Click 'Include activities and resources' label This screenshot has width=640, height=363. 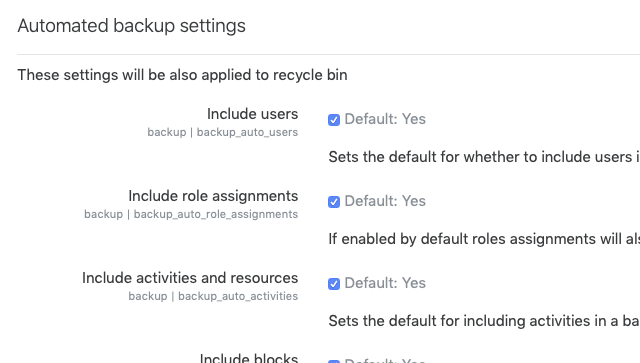(x=190, y=278)
